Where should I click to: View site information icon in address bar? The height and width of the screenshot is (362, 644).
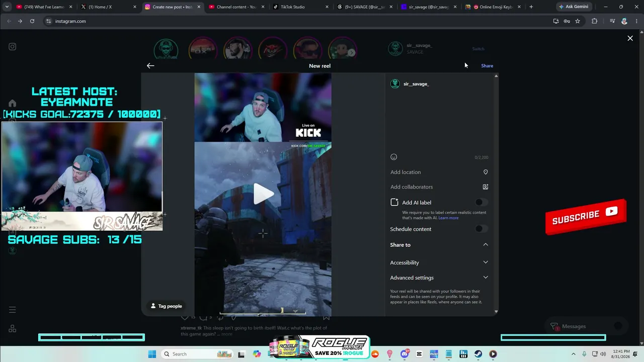48,21
